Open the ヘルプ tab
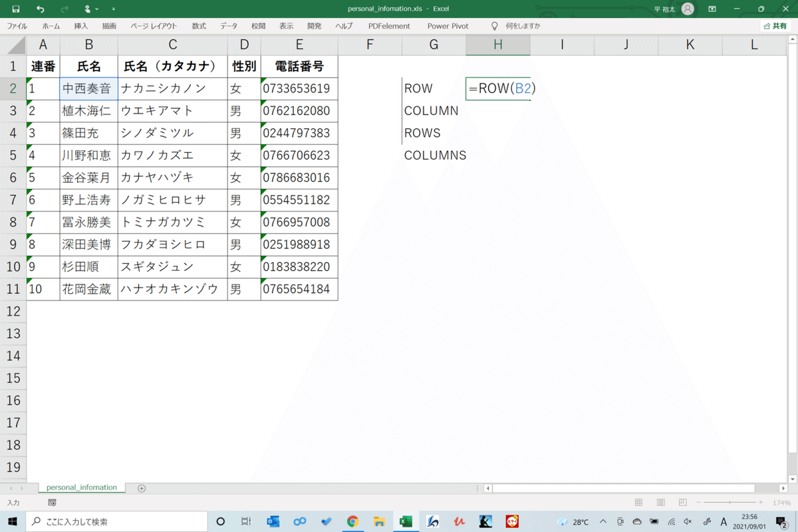Viewport: 798px width, 532px height. [344, 26]
